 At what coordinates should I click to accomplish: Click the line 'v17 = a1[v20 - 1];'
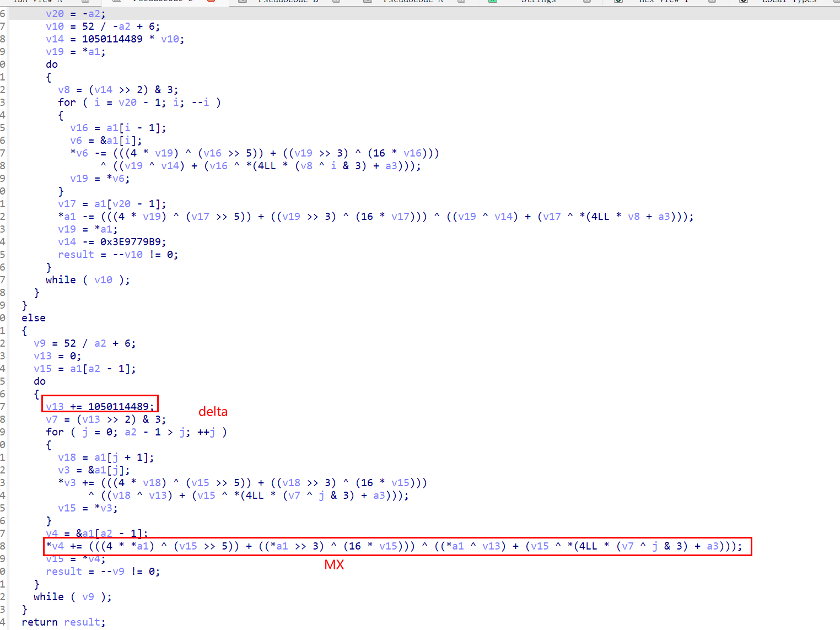click(112, 204)
